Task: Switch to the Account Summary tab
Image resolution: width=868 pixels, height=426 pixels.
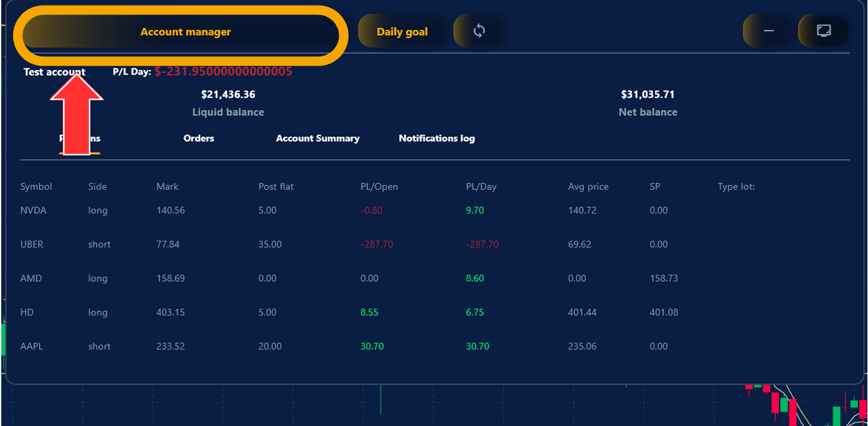Action: pos(317,138)
